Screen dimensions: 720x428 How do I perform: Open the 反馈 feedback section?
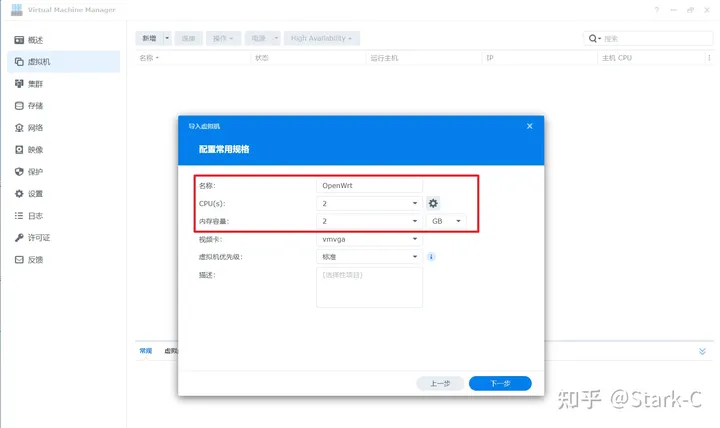(x=63, y=259)
